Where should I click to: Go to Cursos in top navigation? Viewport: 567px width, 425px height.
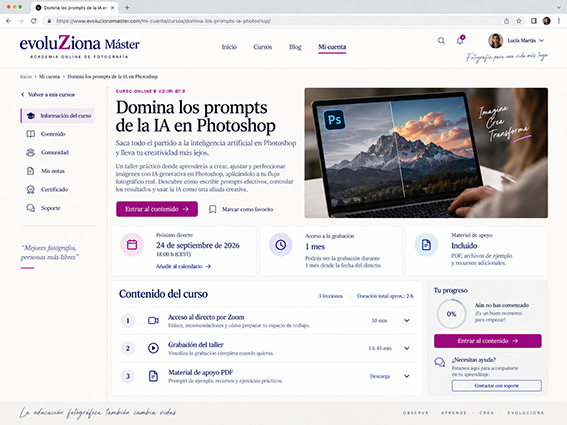click(263, 47)
